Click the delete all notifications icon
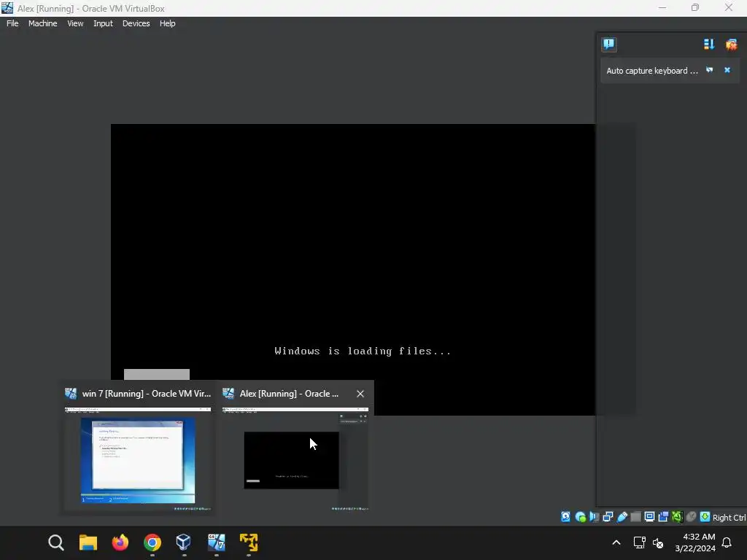 pos(731,44)
